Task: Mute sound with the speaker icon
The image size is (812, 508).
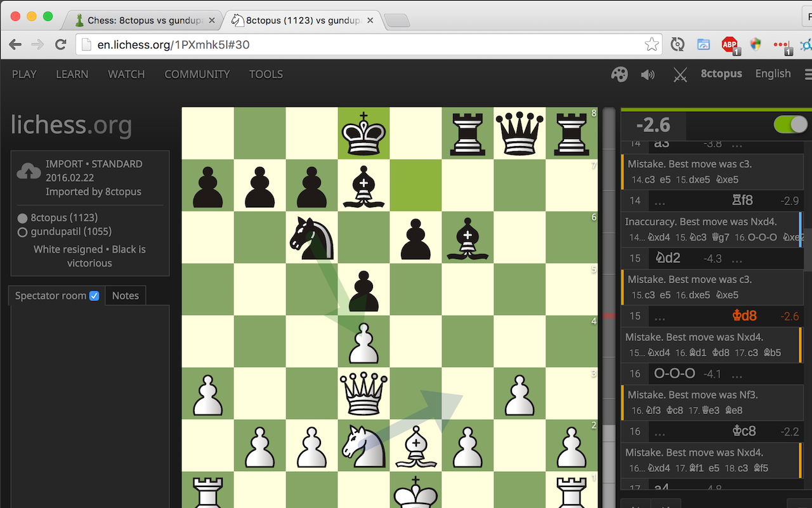Action: coord(648,74)
